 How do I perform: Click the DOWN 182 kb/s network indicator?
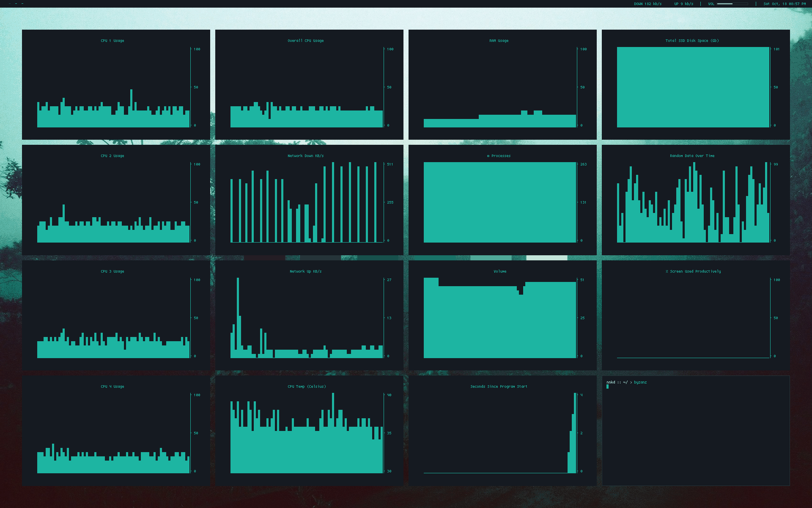coord(647,4)
